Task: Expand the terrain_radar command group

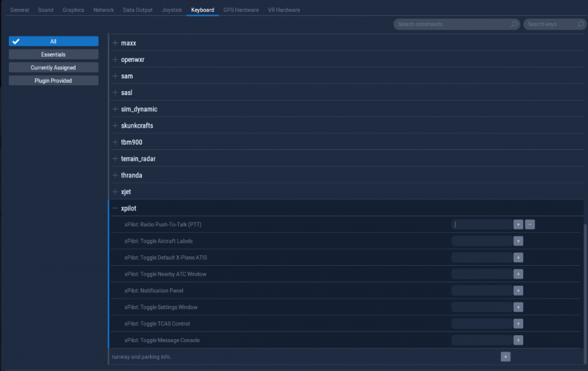Action: pos(115,159)
